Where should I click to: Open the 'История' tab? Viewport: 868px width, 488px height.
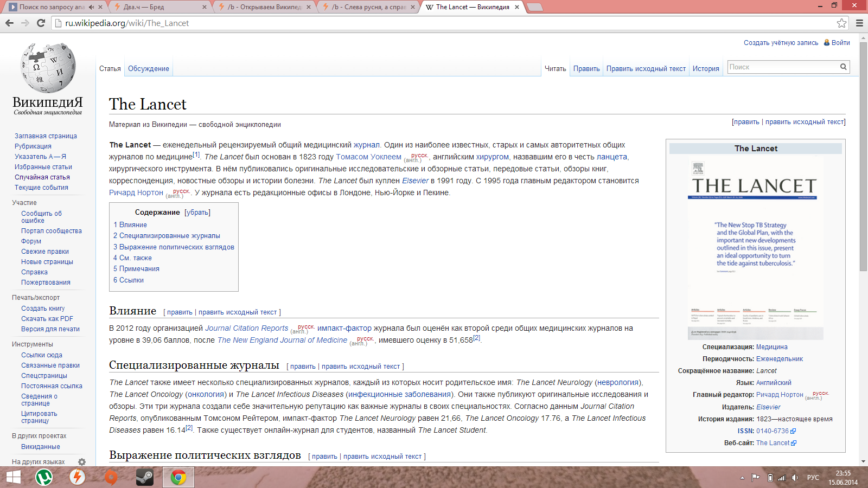point(706,69)
